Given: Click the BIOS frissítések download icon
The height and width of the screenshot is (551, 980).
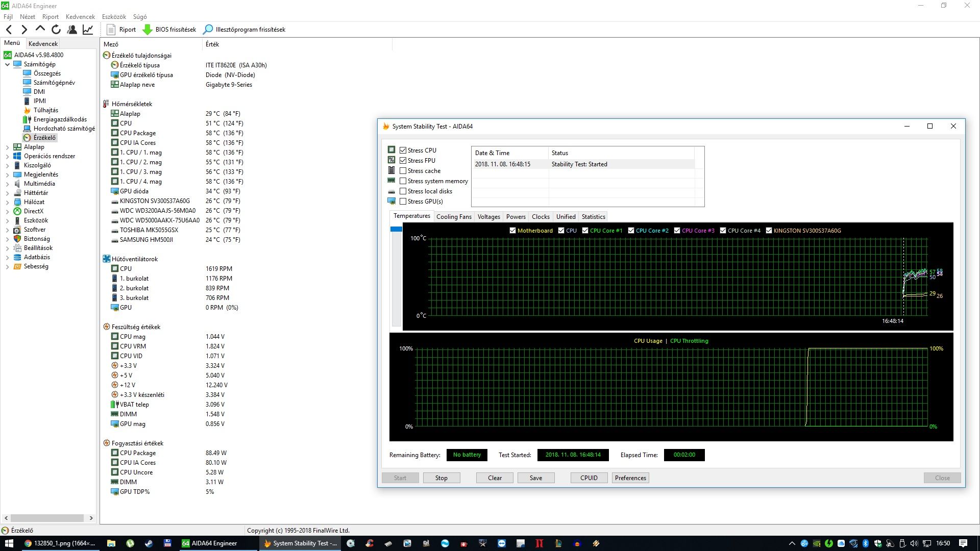Looking at the screenshot, I should click(x=147, y=30).
